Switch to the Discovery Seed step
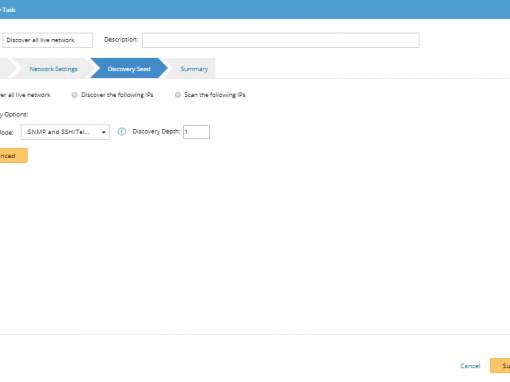The image size is (510, 382). tap(129, 69)
